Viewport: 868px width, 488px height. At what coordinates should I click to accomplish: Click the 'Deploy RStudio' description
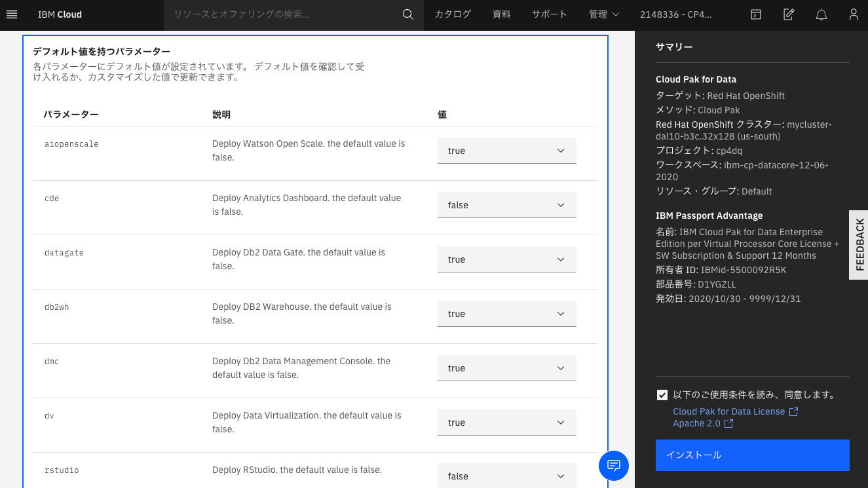(x=297, y=470)
